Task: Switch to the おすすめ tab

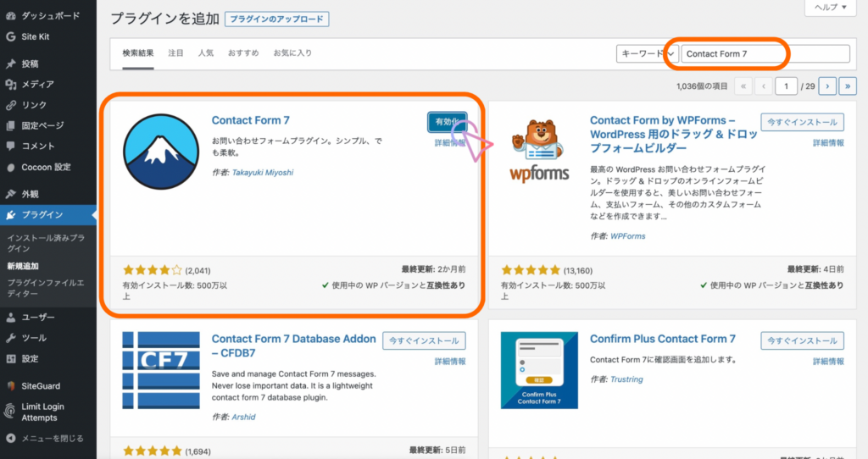Action: 243,53
